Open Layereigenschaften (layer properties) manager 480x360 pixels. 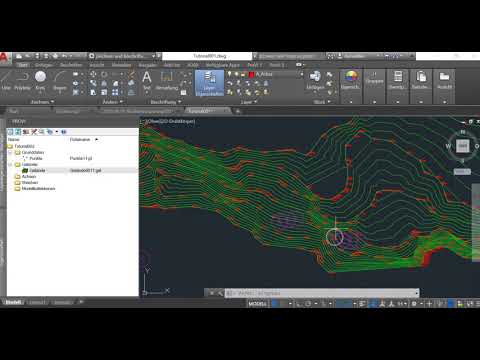pyautogui.click(x=209, y=83)
